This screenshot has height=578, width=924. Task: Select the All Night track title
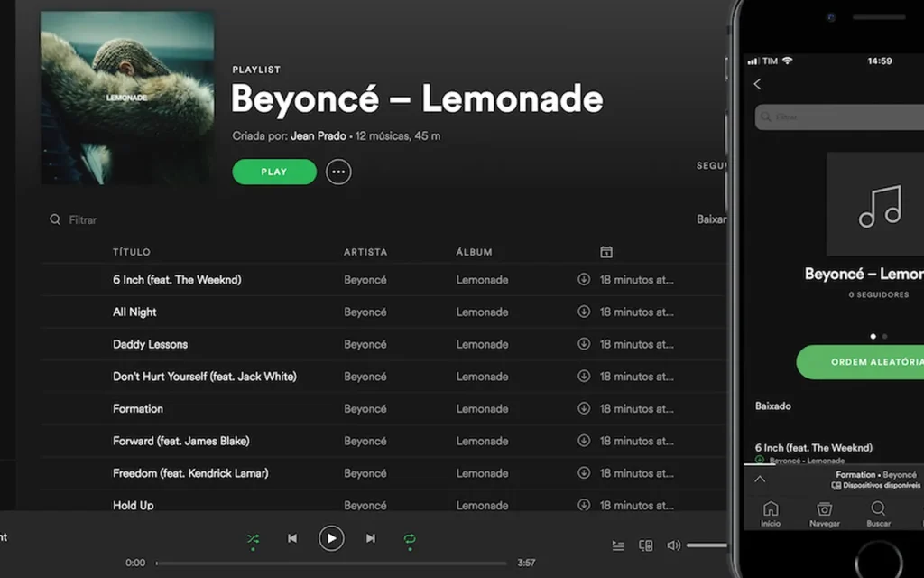pos(134,312)
